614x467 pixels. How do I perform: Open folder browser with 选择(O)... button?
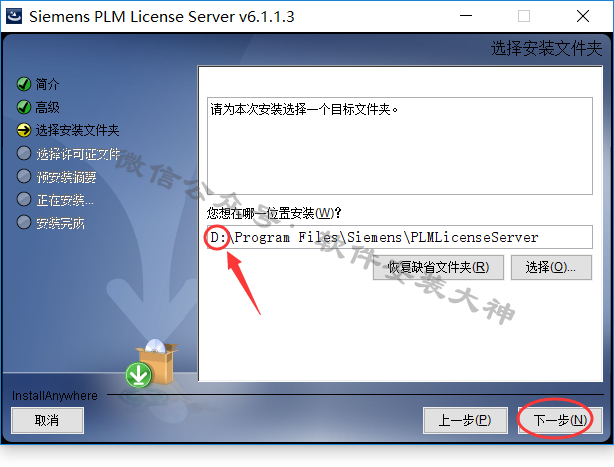(551, 268)
